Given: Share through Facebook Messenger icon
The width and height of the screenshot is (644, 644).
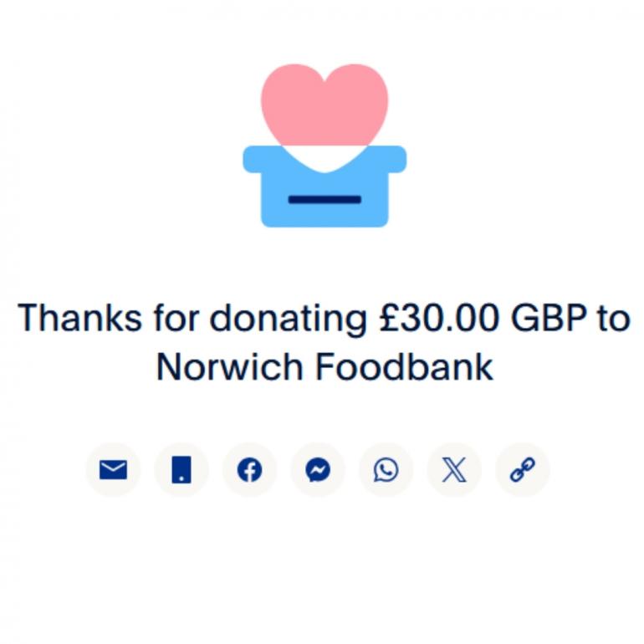Looking at the screenshot, I should [318, 469].
